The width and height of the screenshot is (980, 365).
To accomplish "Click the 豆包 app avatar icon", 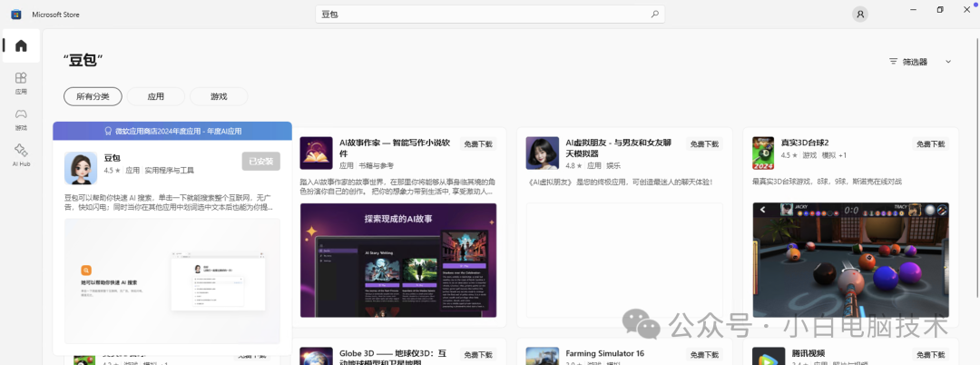I will pyautogui.click(x=81, y=167).
